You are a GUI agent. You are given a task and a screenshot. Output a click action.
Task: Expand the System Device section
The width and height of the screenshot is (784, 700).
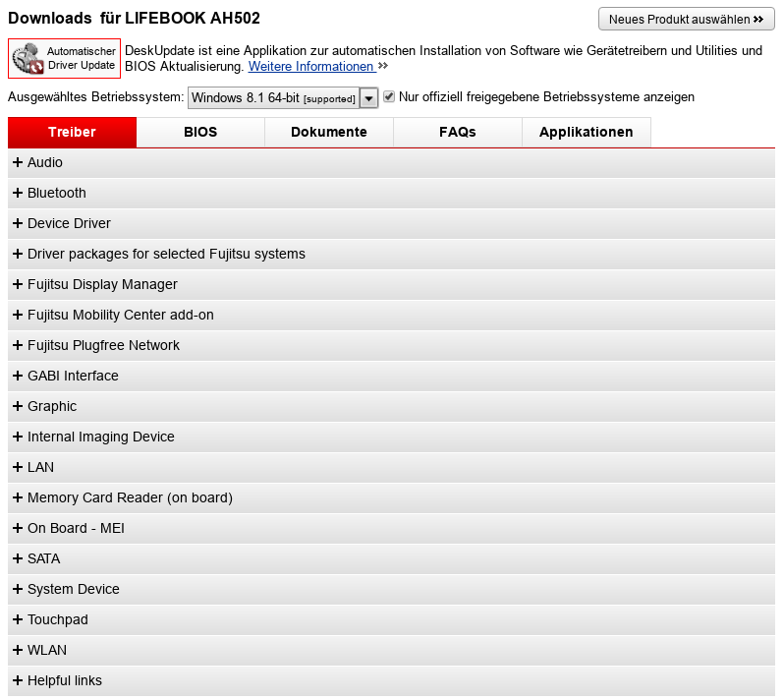(391, 590)
